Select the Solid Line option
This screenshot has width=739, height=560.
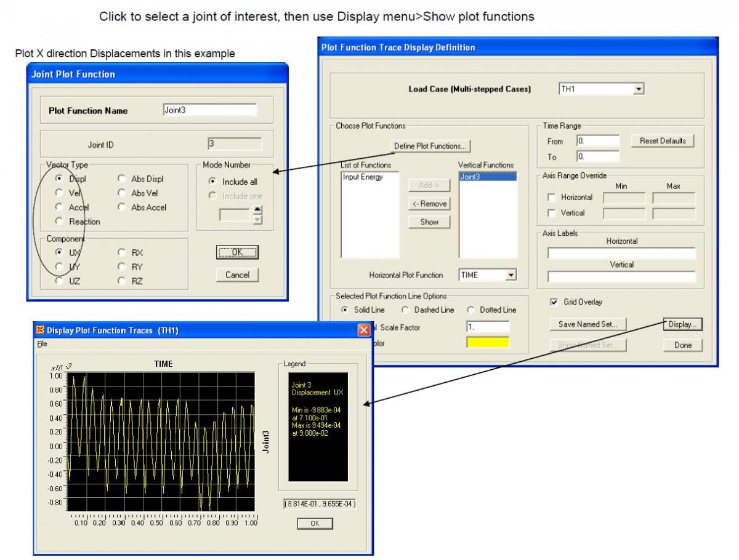pyautogui.click(x=345, y=310)
